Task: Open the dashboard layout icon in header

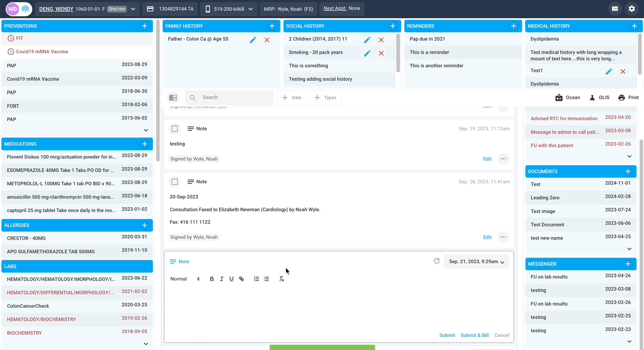Action: coord(615,8)
